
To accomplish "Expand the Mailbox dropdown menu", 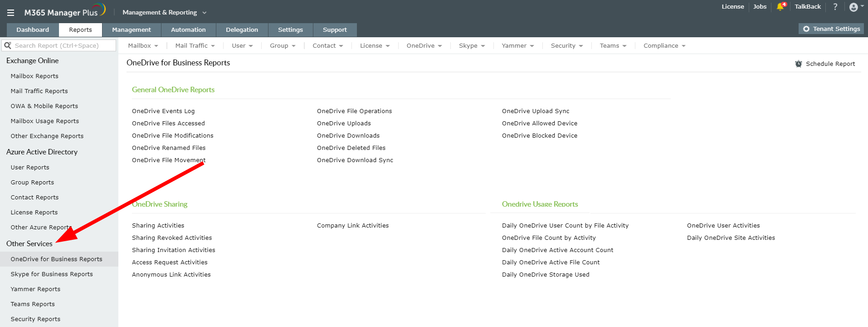I will (x=143, y=45).
